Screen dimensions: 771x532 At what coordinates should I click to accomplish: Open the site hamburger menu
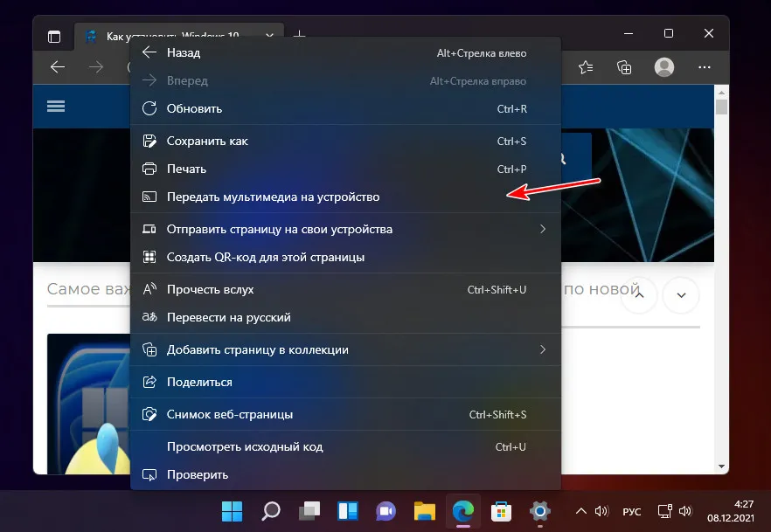[57, 106]
